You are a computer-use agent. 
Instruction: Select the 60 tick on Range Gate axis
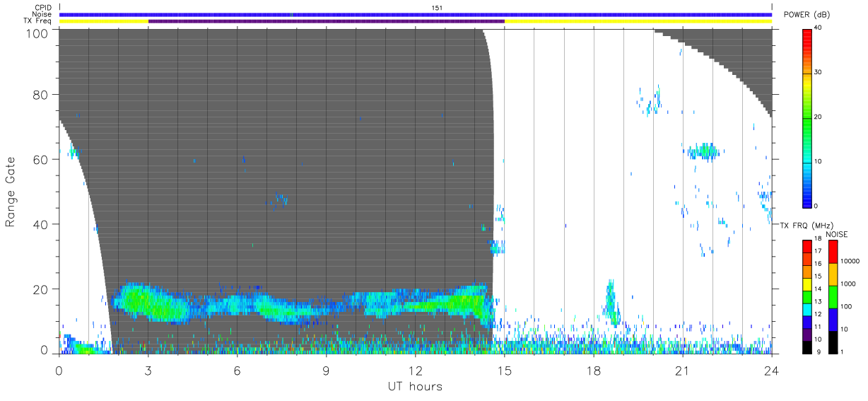point(41,160)
